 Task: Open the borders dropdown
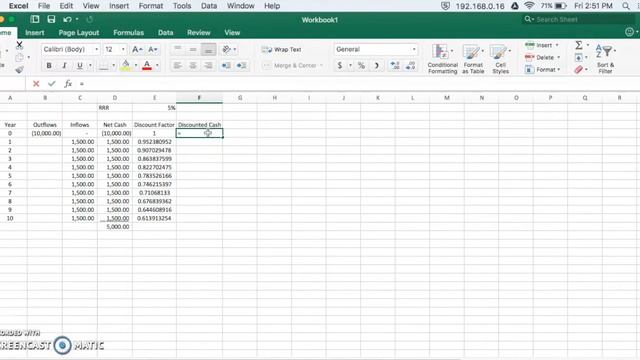[x=113, y=65]
